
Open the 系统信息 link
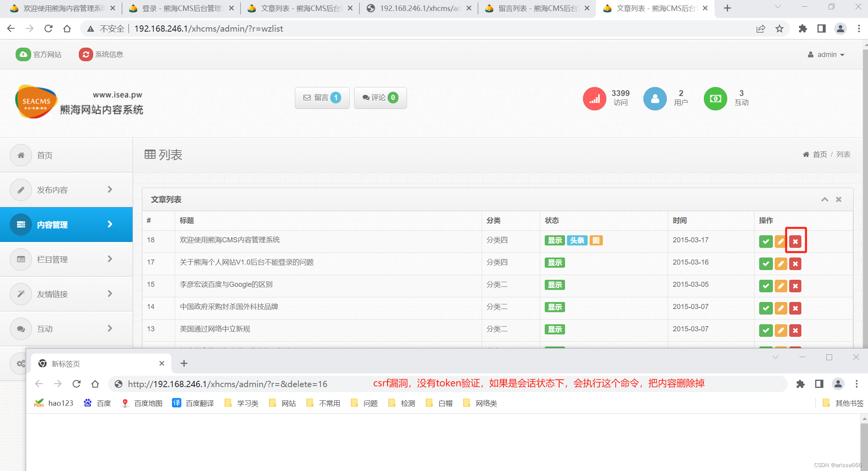(x=101, y=54)
